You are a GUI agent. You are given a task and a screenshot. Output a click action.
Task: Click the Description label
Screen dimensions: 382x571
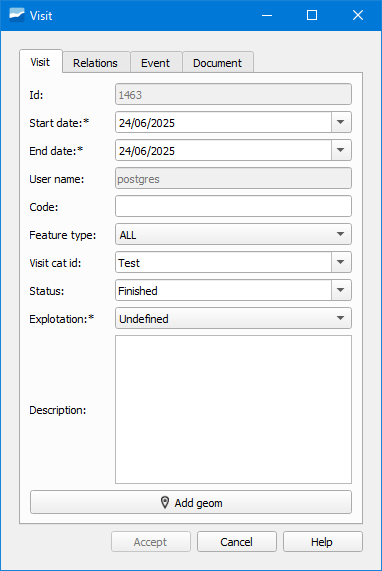click(x=58, y=410)
